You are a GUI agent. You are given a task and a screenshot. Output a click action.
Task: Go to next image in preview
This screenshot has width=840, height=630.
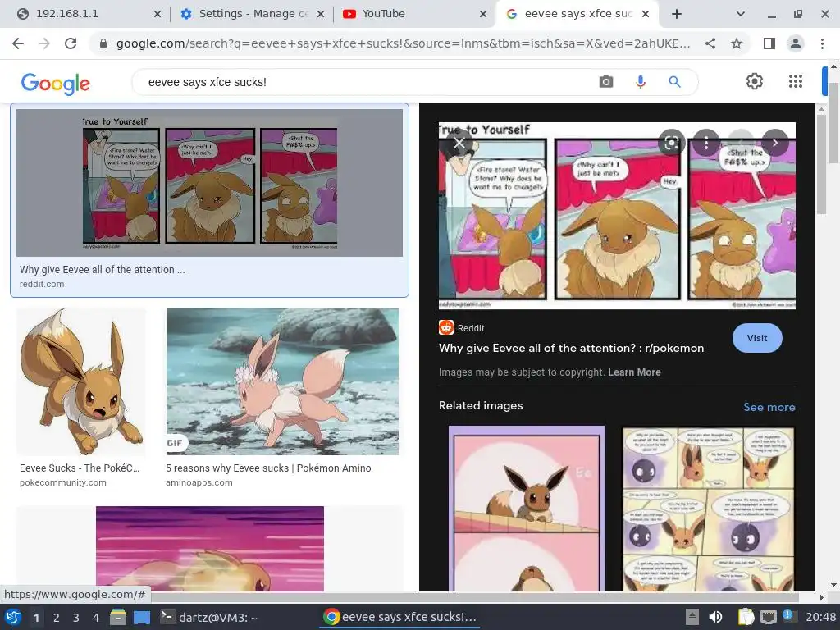click(x=774, y=143)
